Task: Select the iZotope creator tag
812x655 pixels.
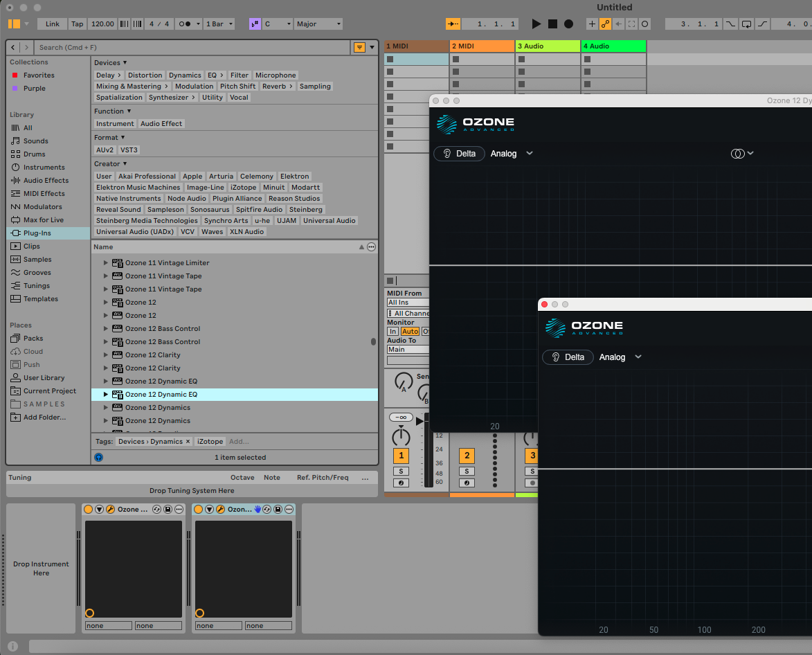Action: (x=244, y=188)
